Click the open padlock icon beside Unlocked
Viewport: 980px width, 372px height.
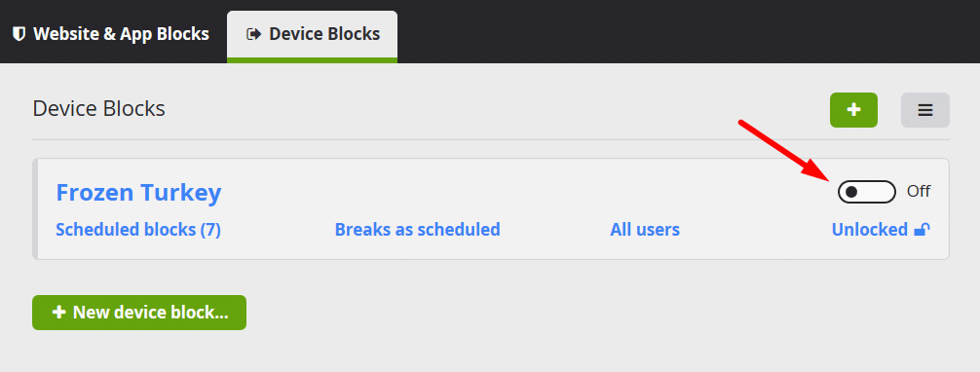click(x=922, y=230)
